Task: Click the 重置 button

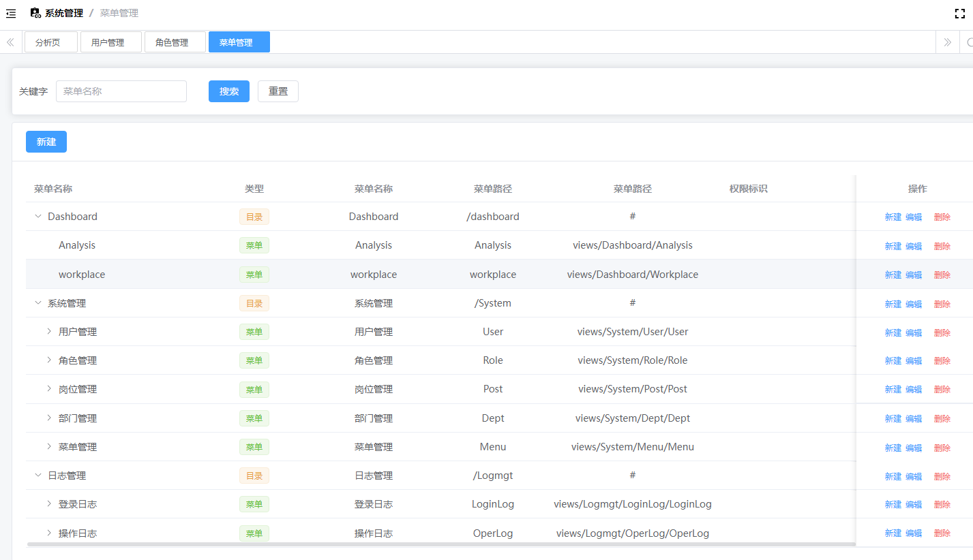Action: click(278, 91)
